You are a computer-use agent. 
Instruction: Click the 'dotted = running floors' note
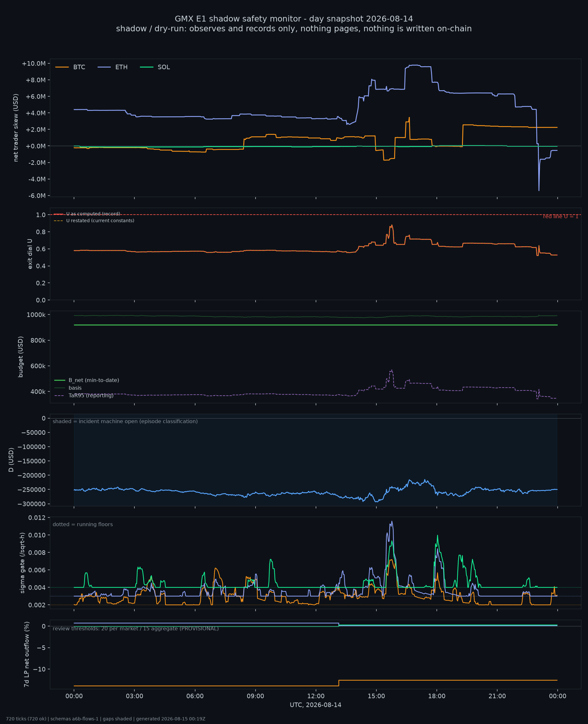tap(83, 525)
